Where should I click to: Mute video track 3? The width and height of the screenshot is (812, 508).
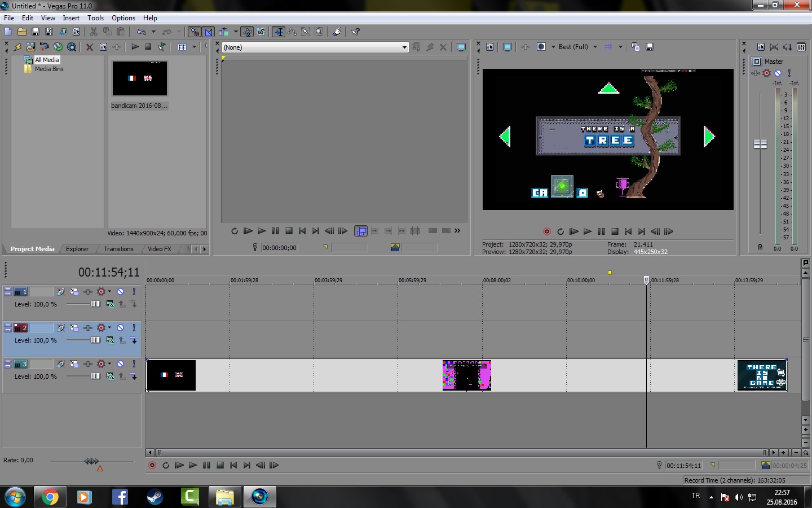click(120, 364)
